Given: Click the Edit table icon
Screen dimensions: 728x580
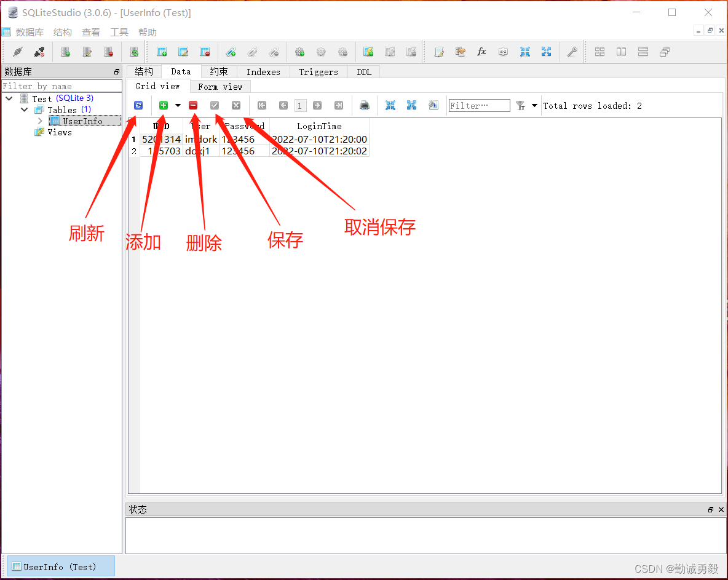Looking at the screenshot, I should pyautogui.click(x=183, y=52).
